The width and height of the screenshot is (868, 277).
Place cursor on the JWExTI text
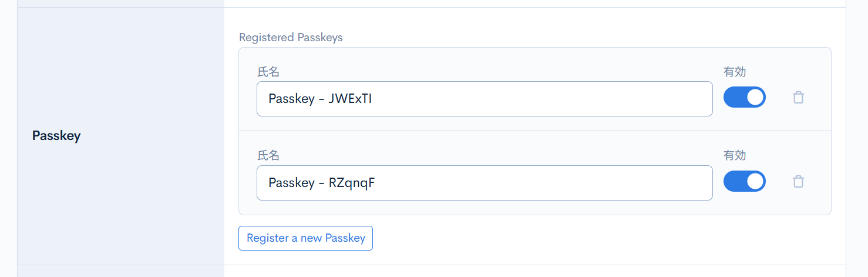[x=351, y=99]
